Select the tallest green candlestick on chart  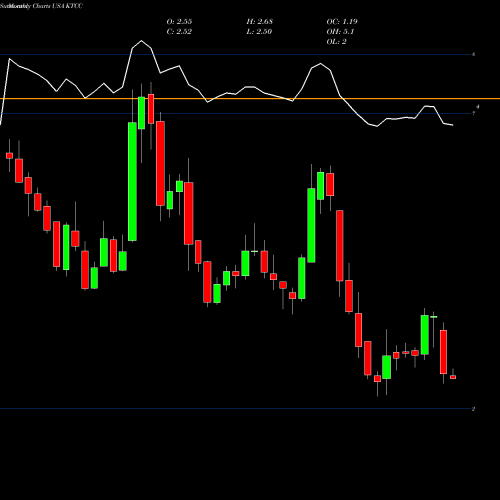[x=132, y=182]
